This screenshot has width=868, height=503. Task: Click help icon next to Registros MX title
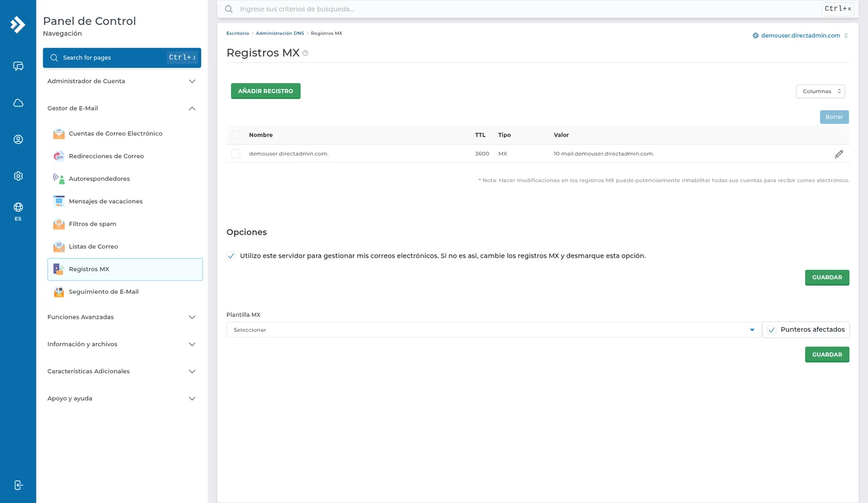(305, 53)
